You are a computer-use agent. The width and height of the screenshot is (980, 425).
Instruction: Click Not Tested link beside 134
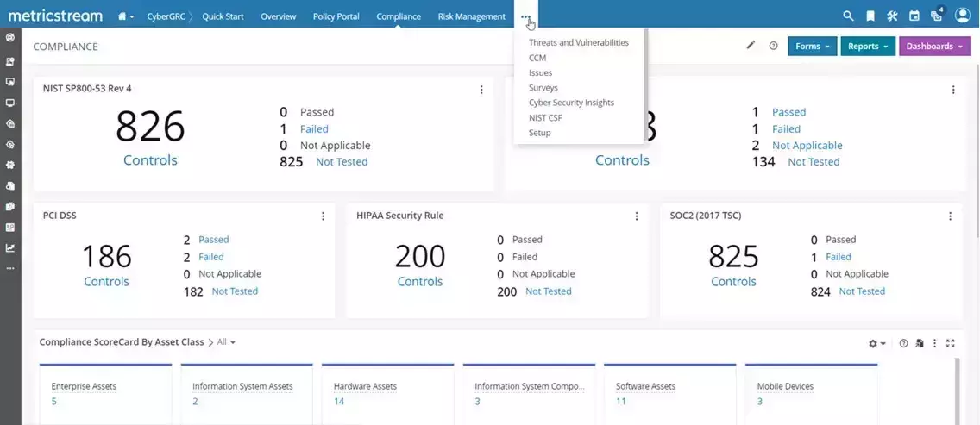click(x=814, y=161)
